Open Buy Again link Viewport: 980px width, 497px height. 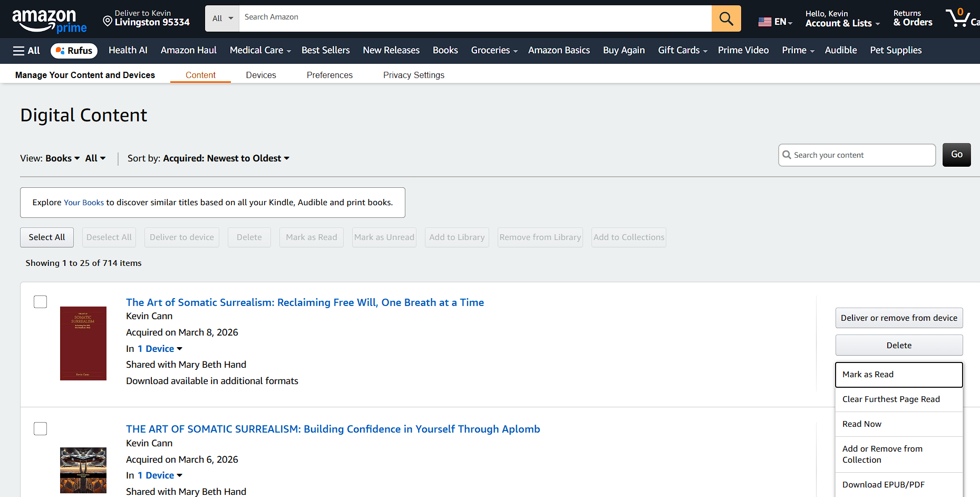(624, 50)
